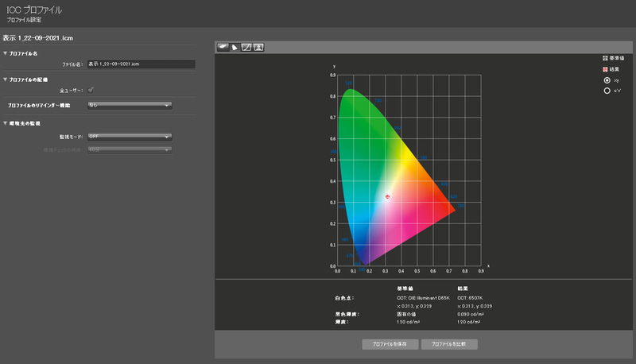636x364 pixels.
Task: Click the ICC プロファイル title
Action: point(34,10)
